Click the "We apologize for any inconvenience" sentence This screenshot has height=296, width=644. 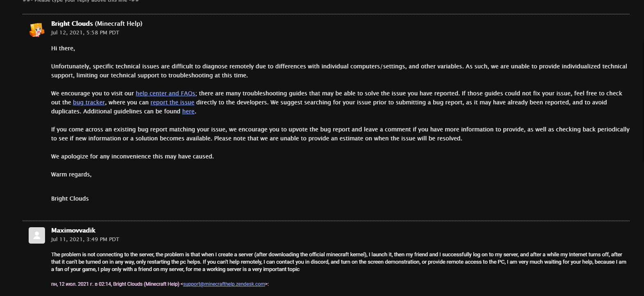click(x=132, y=156)
